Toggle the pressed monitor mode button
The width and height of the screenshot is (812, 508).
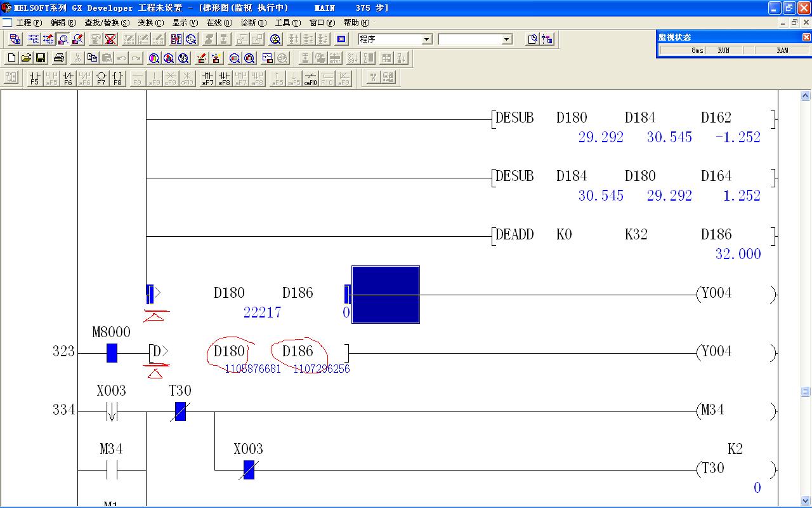[63, 39]
